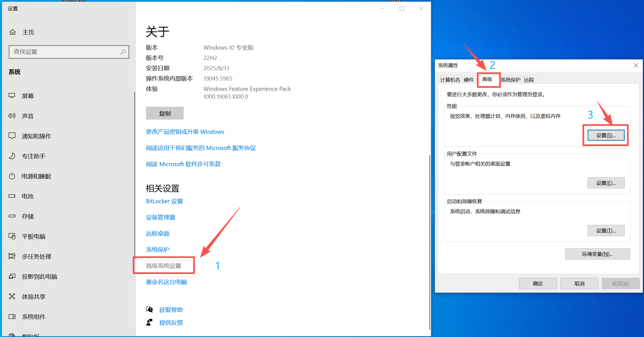Close the 系统属性 dialog
This screenshot has width=644, height=337.
(x=636, y=65)
